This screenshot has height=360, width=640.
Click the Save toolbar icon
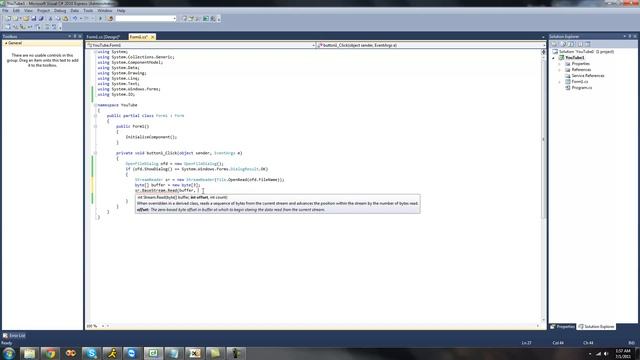[x=34, y=18]
